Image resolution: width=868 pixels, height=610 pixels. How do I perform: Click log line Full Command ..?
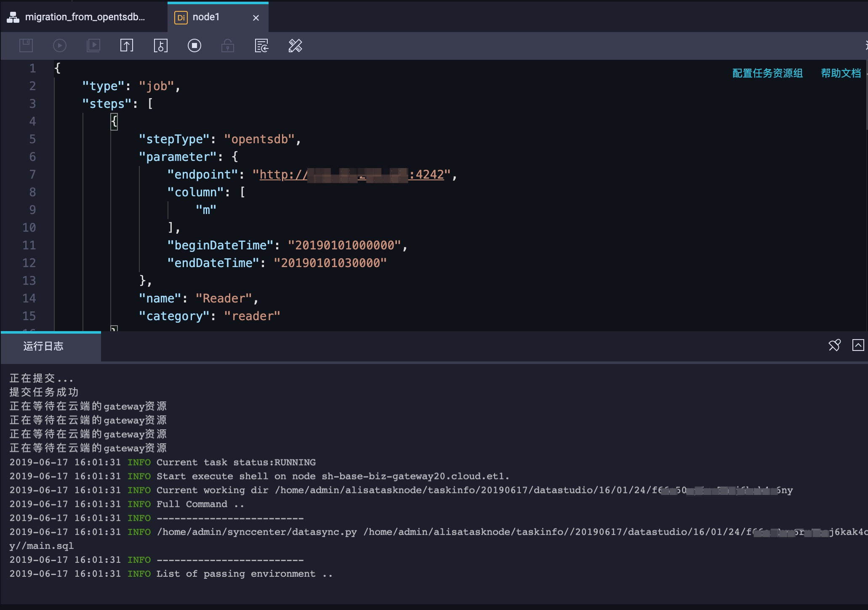tap(200, 504)
